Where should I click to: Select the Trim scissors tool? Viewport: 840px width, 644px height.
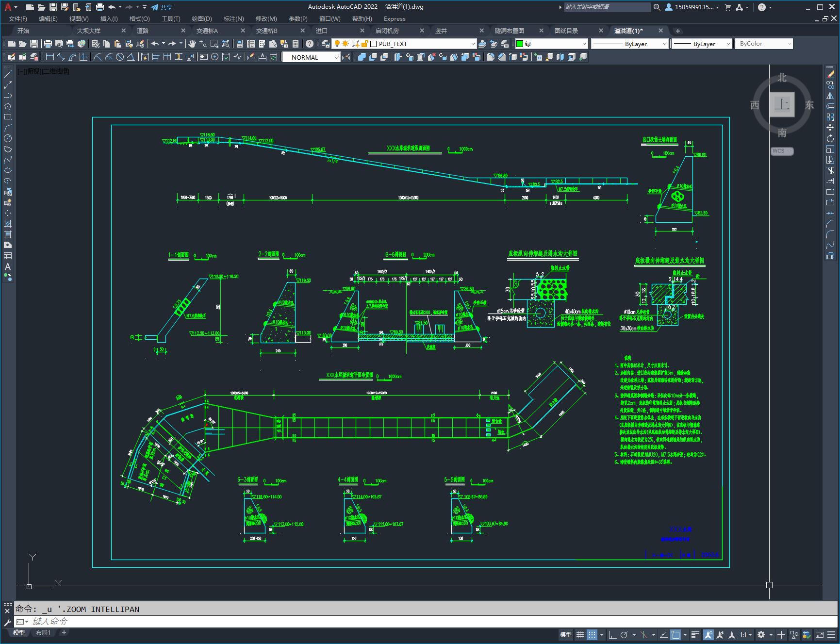click(830, 170)
